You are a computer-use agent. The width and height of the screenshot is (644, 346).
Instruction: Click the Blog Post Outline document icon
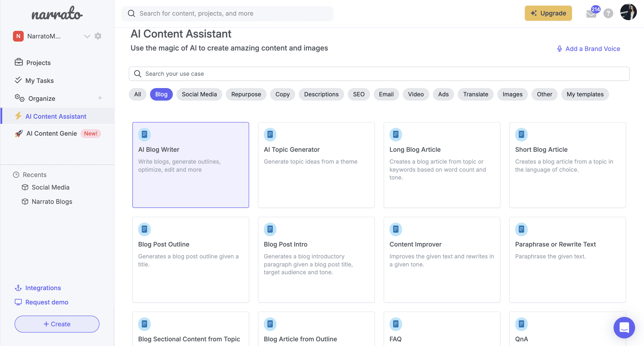pyautogui.click(x=144, y=229)
